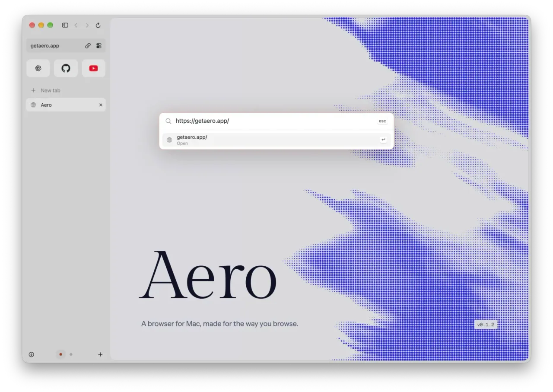The height and width of the screenshot is (392, 553).
Task: Switch to the gray dot space
Action: pos(71,354)
